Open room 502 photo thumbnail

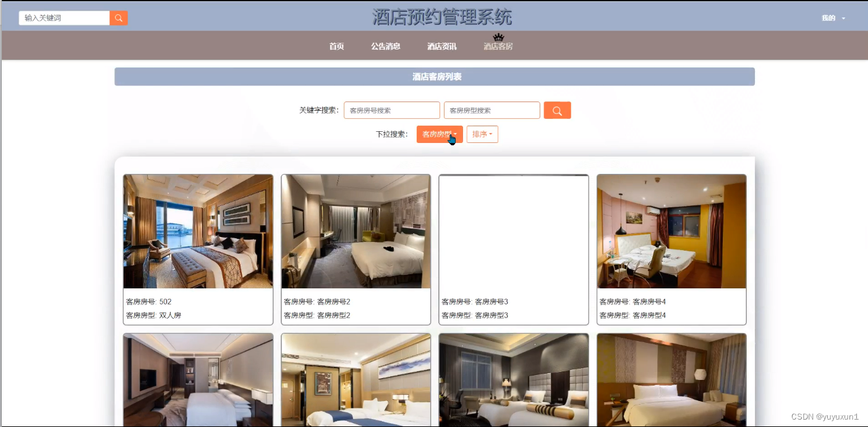(198, 231)
